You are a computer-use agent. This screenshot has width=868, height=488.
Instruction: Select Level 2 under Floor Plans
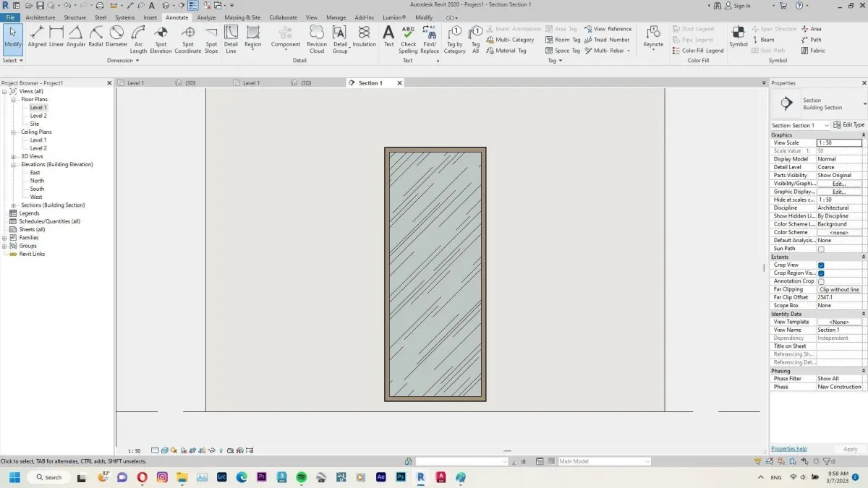(38, 116)
